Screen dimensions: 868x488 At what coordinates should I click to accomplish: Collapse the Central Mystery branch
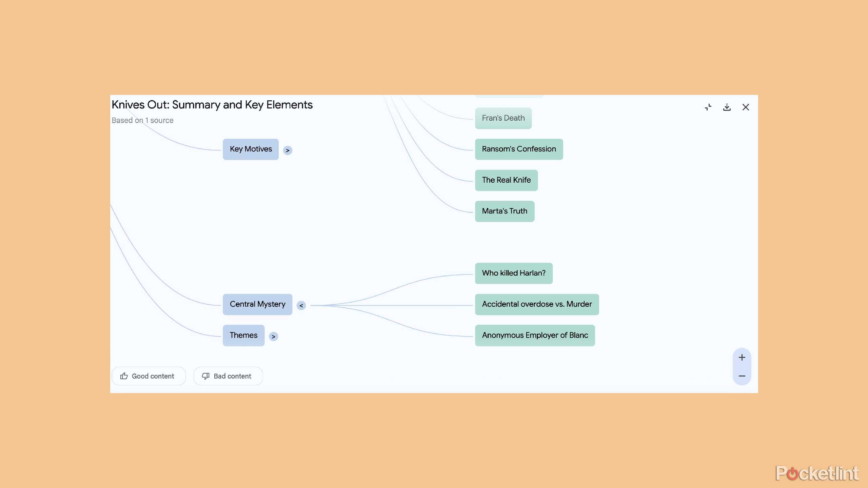click(301, 305)
